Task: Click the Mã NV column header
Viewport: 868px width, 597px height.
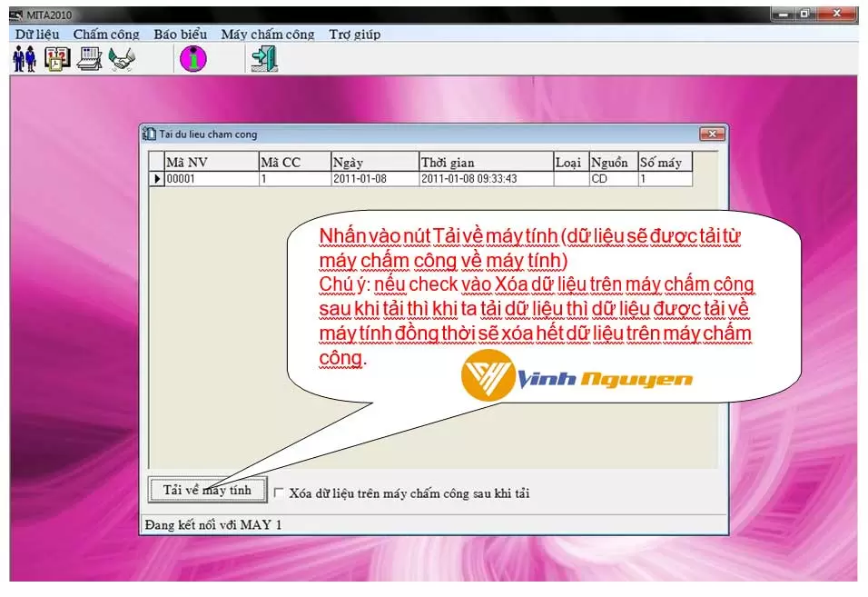Action: coord(212,162)
